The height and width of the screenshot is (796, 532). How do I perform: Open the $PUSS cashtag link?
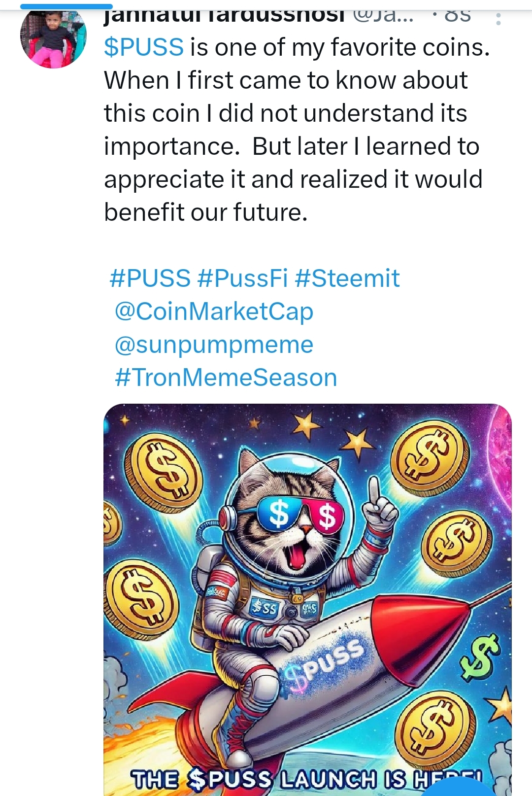coord(144,48)
